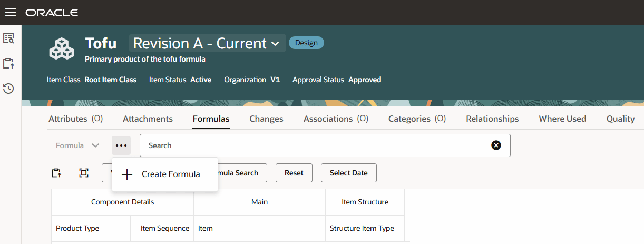
Task: Click the export icon in formula toolbar
Action: (x=56, y=173)
